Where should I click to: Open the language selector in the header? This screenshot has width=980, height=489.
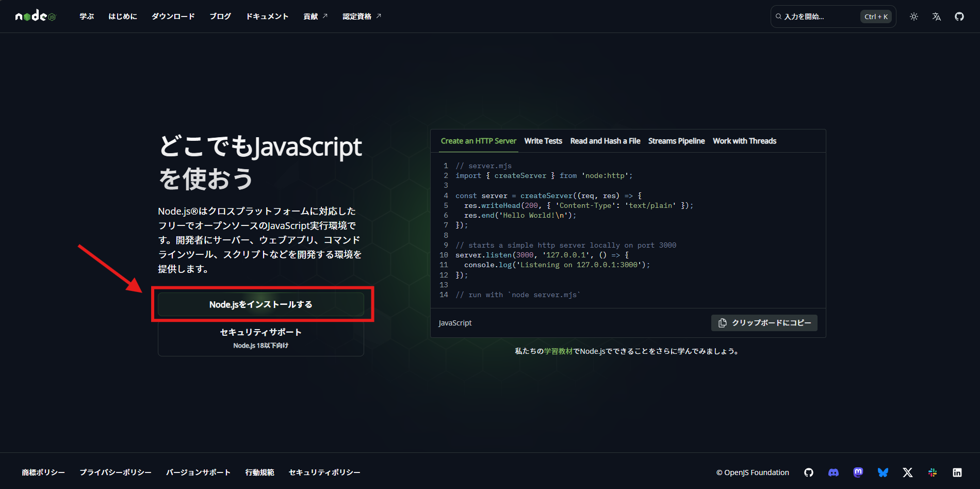coord(936,17)
